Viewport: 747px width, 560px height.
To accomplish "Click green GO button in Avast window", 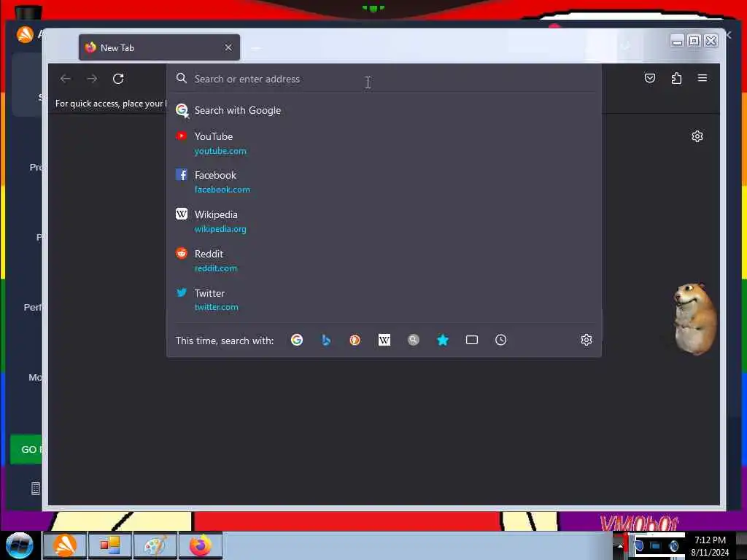I will click(26, 449).
